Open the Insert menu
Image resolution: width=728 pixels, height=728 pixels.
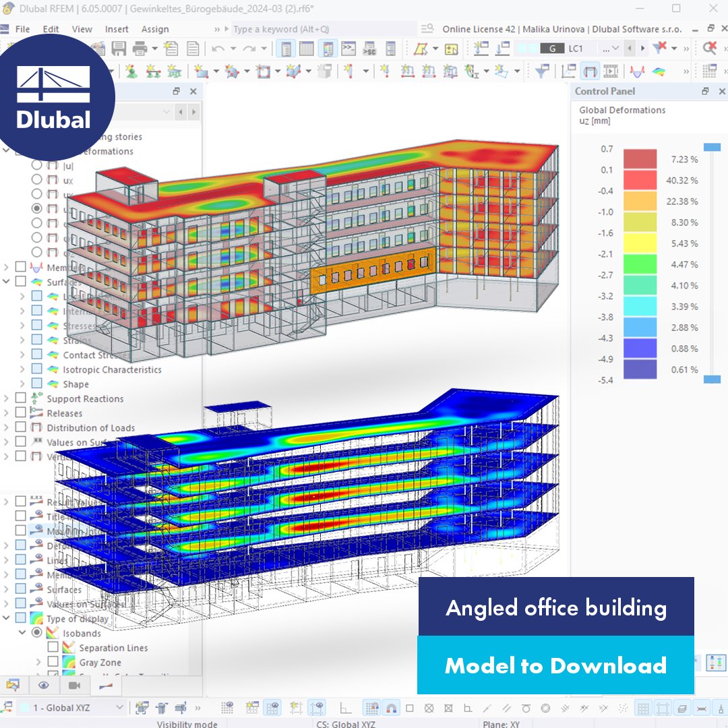click(117, 29)
